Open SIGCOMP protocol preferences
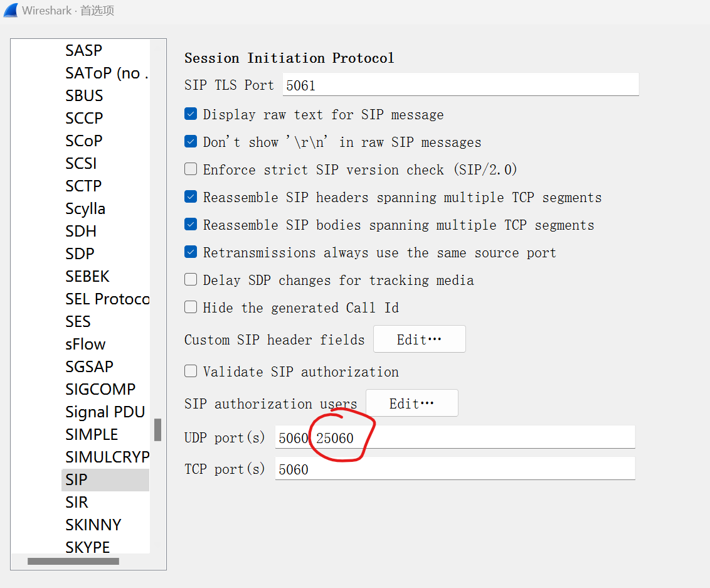710x588 pixels. [100, 389]
